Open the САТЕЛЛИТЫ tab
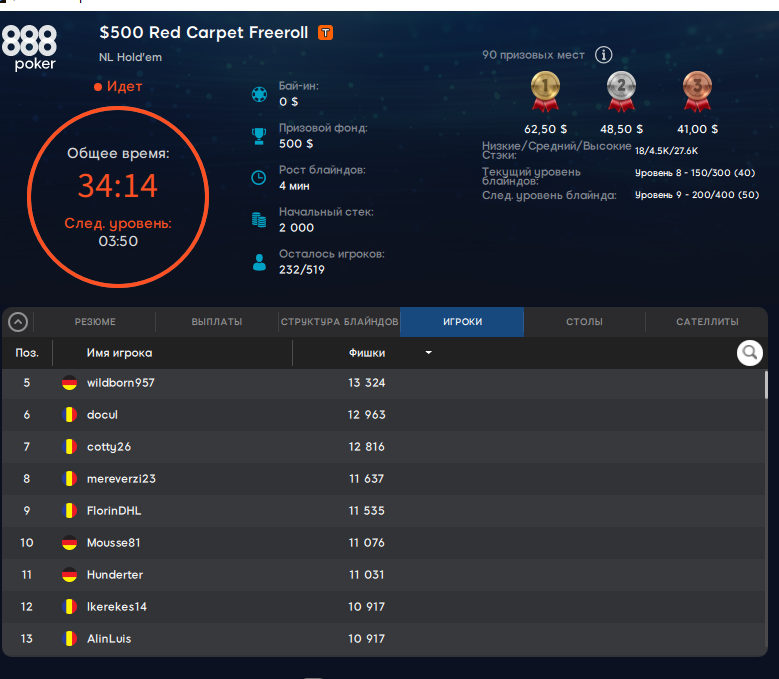Screen dimensions: 779x679 (x=707, y=322)
